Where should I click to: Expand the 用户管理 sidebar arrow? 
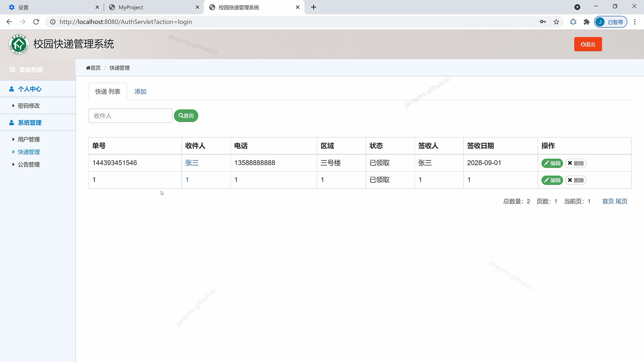[13, 139]
